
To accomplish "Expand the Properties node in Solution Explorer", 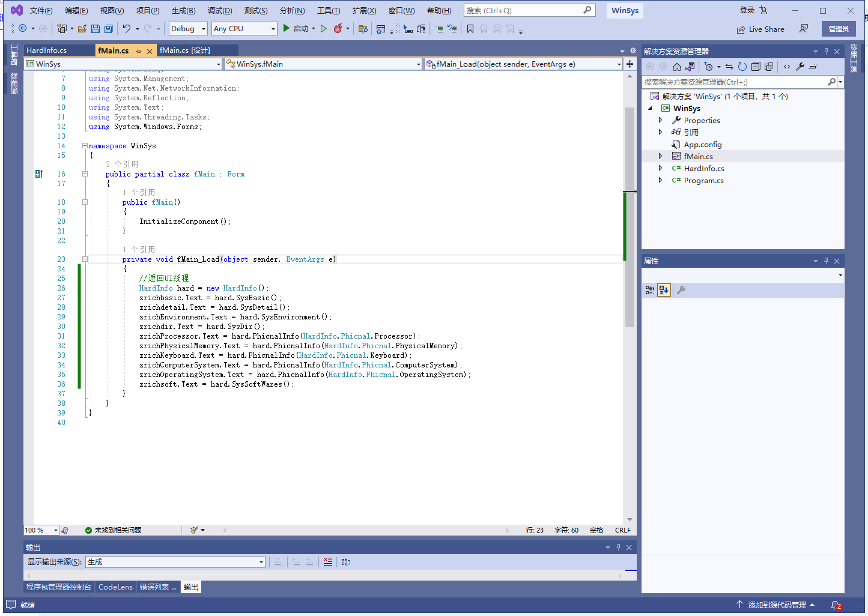I will [x=660, y=120].
